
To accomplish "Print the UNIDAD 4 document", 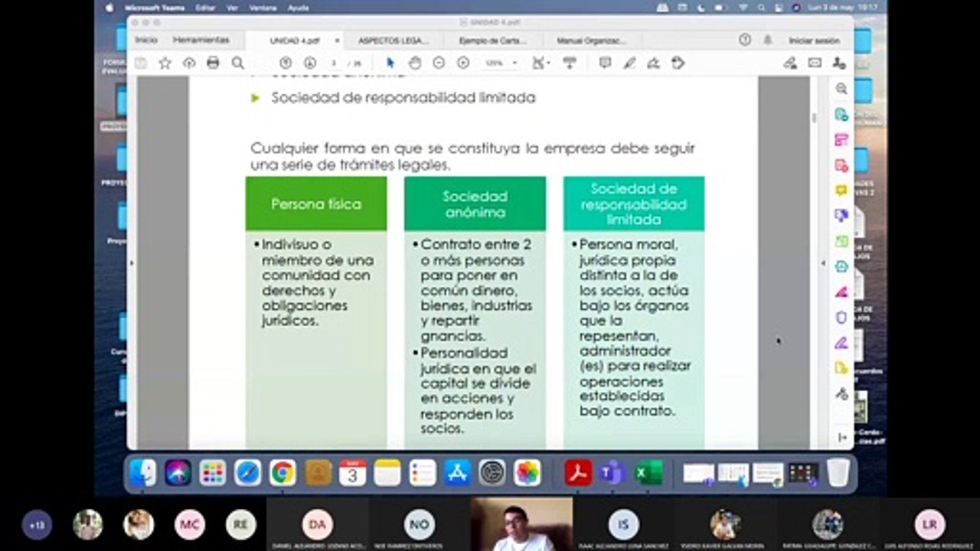I will pyautogui.click(x=213, y=64).
